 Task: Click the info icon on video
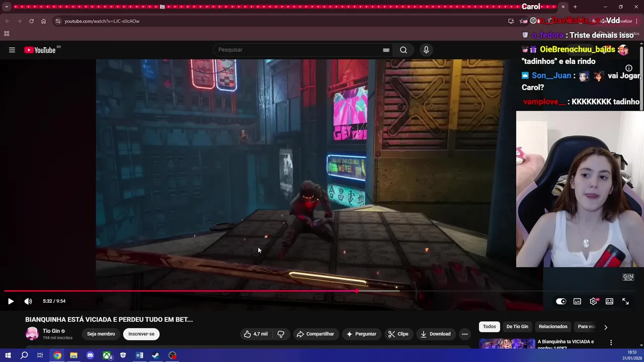click(629, 68)
